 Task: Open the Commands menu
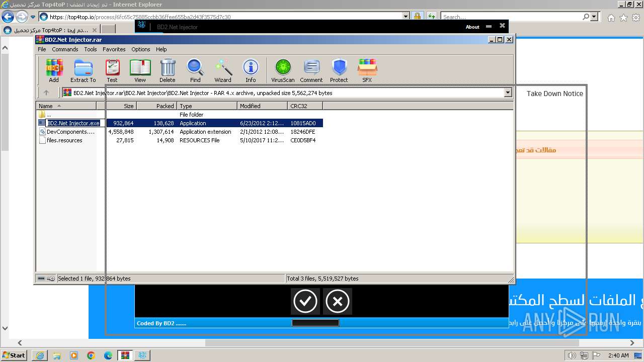(x=65, y=49)
